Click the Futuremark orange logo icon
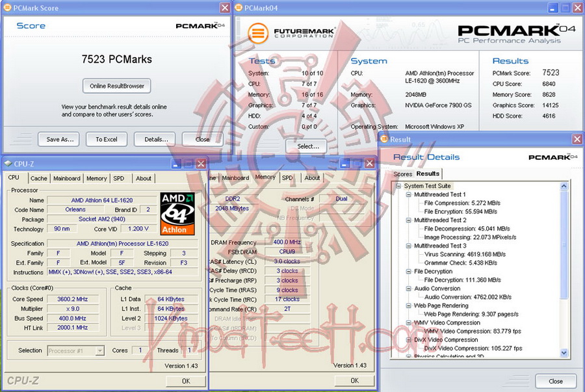This screenshot has height=392, width=585. coord(258,34)
